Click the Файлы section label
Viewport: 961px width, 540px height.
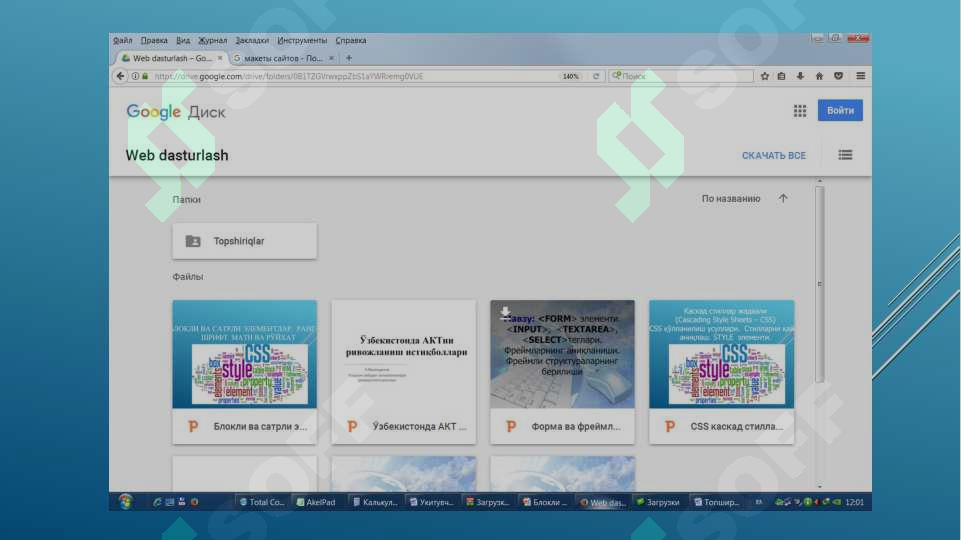[188, 277]
